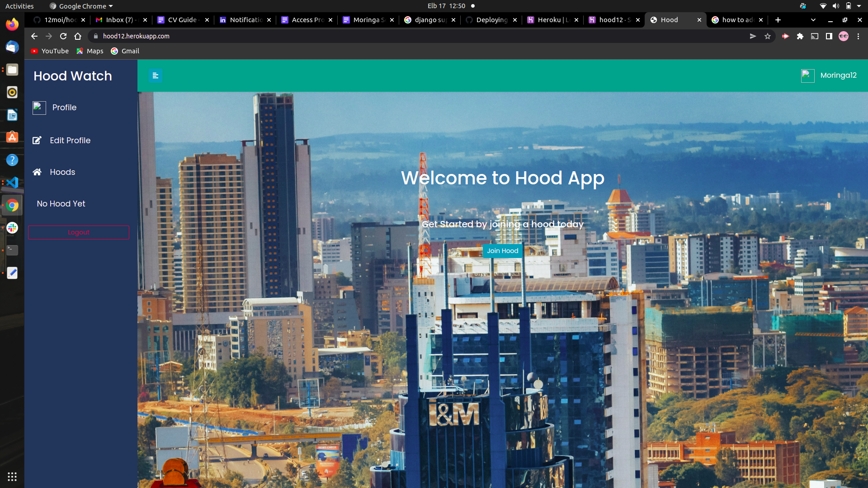868x488 pixels.
Task: Select No Hood Yet entry
Action: point(61,204)
